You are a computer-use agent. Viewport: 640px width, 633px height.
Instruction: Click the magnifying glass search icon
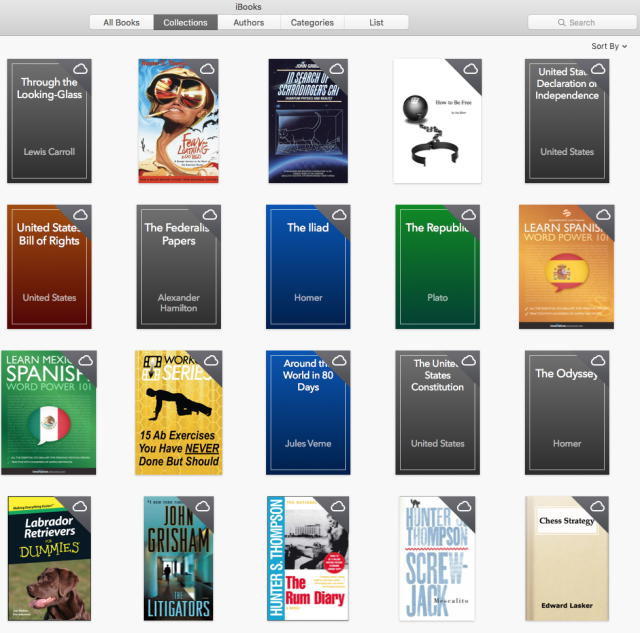click(562, 22)
